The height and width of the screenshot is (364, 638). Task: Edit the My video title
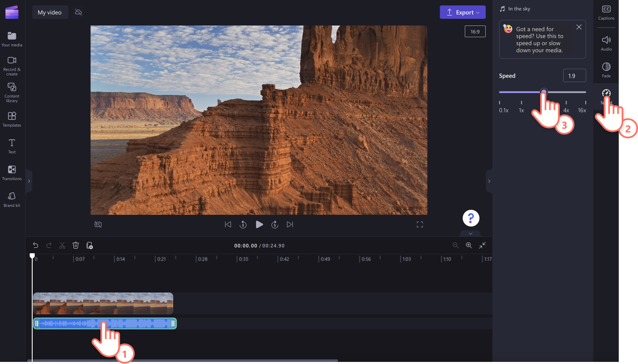coord(50,12)
